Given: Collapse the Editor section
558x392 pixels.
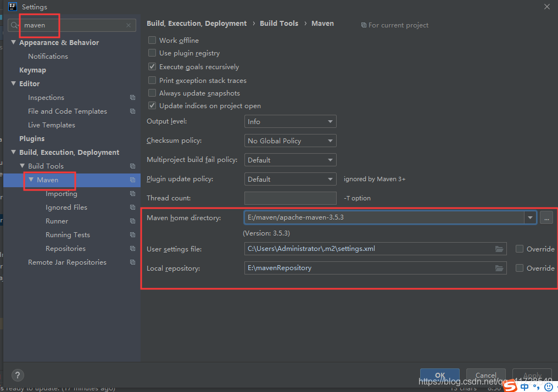Looking at the screenshot, I should (x=14, y=83).
